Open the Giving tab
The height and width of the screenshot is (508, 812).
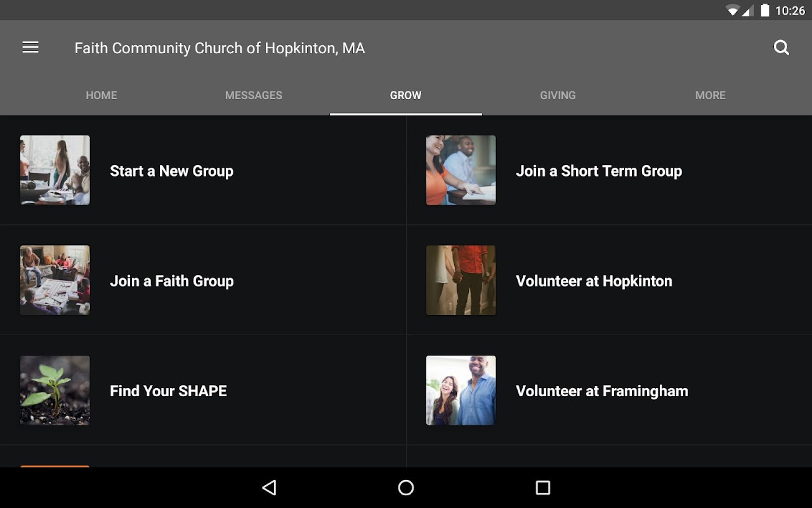(558, 95)
